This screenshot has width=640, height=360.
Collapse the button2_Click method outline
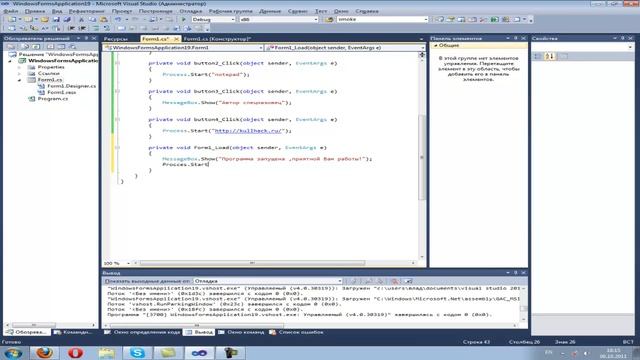[x=118, y=63]
